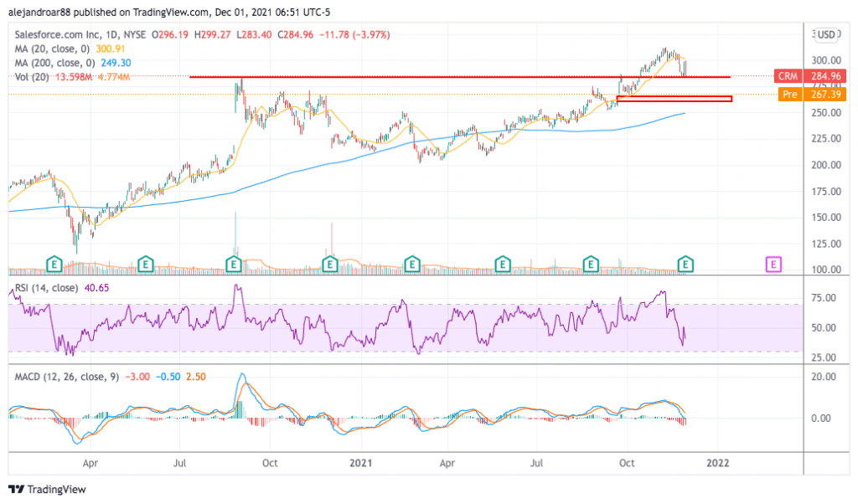Click the 300.91 MA20 value
This screenshot has width=858, height=504.
(111, 49)
